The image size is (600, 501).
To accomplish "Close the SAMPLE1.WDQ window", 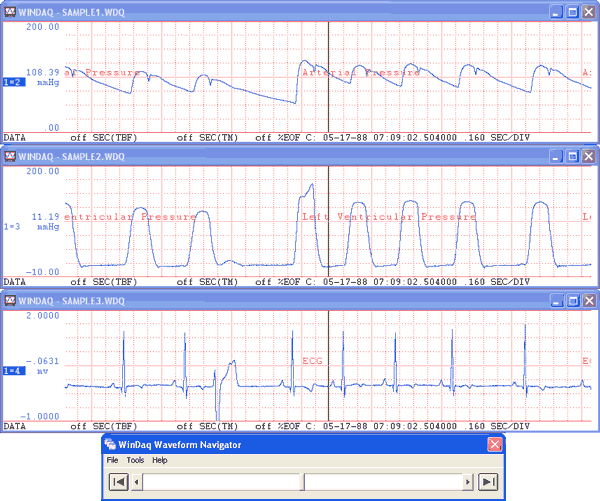I will [589, 12].
